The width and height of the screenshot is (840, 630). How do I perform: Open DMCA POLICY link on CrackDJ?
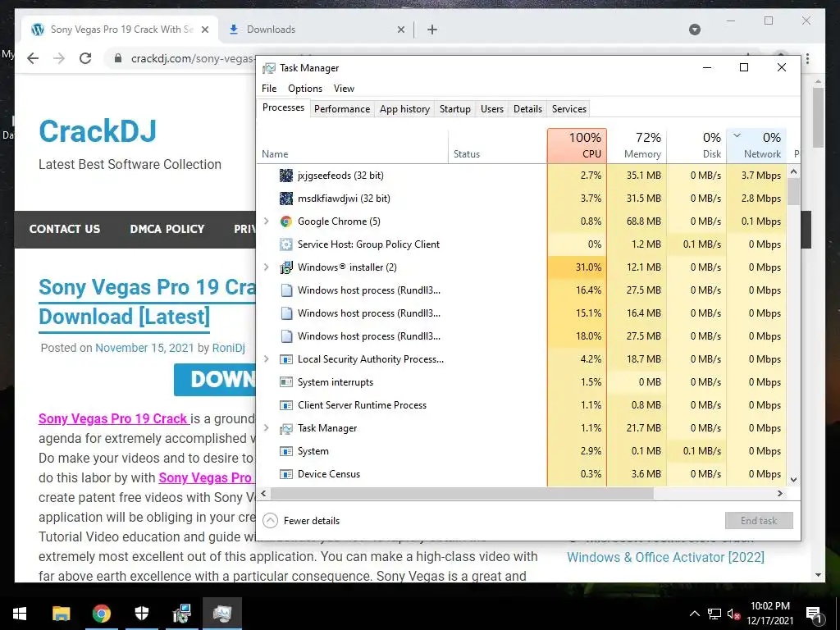[167, 230]
